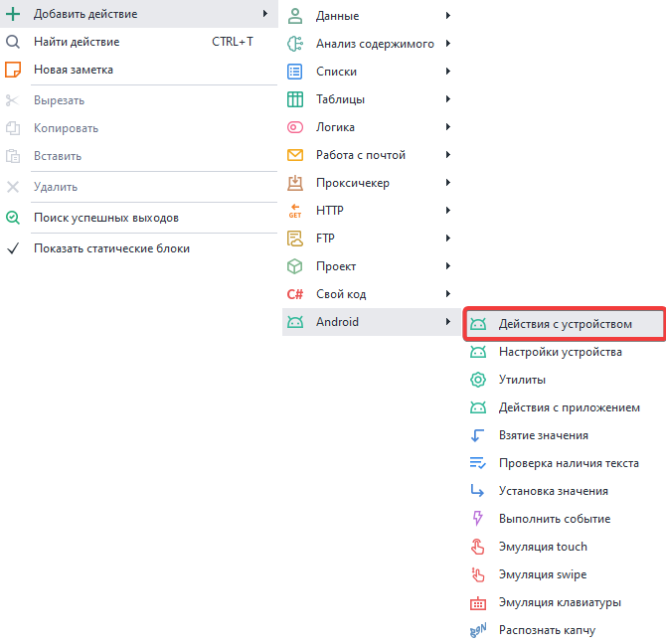Click the captcha recognition icon
This screenshot has width=666, height=644.
tap(478, 630)
